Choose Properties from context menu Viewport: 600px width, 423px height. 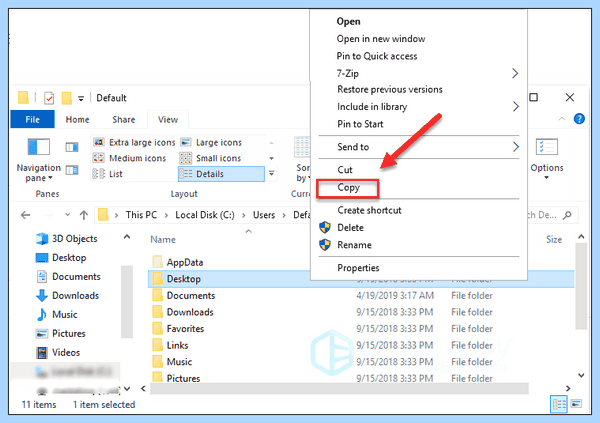tap(358, 268)
